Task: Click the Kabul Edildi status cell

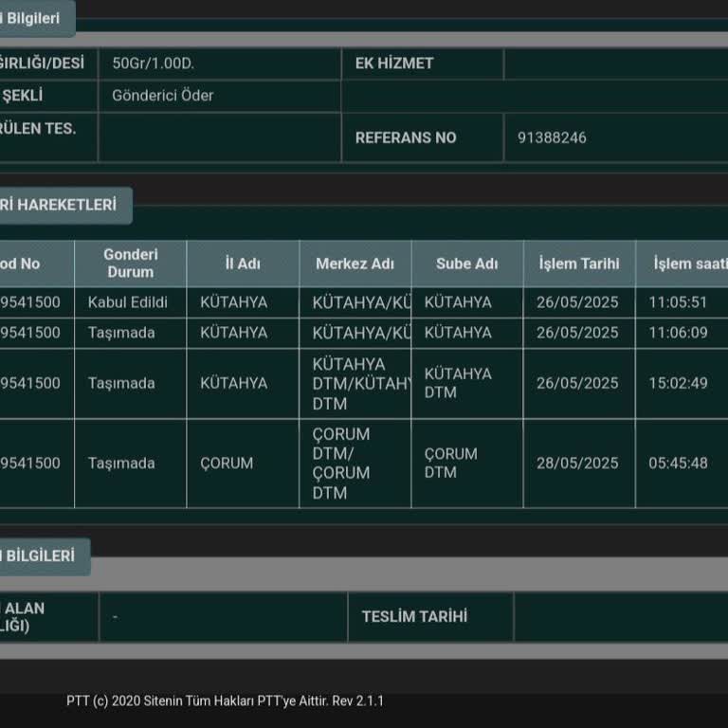Action: (x=128, y=302)
